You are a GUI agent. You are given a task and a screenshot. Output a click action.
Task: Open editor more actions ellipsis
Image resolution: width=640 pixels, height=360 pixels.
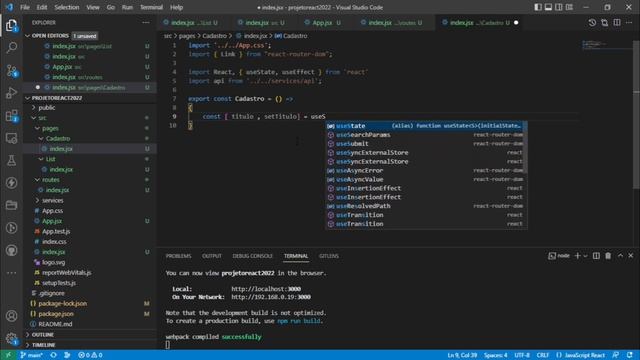629,23
